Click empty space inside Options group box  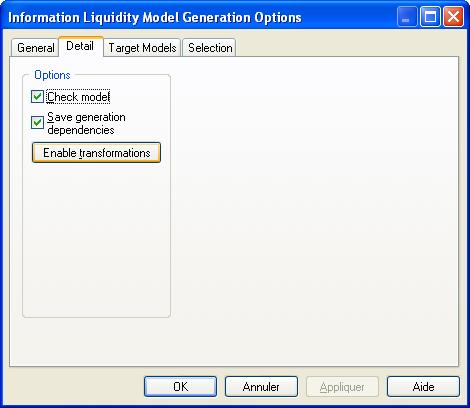(96, 240)
